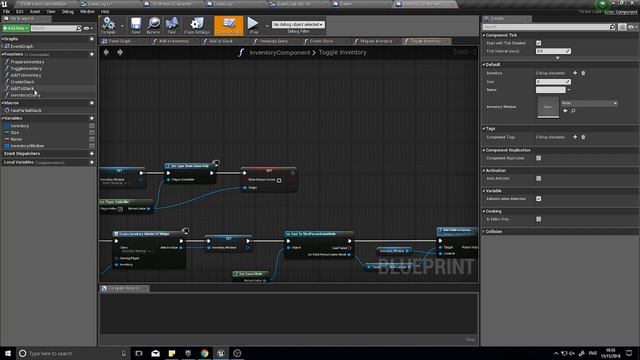640x360 pixels.
Task: Click the Details panel search field
Action: coord(549,27)
